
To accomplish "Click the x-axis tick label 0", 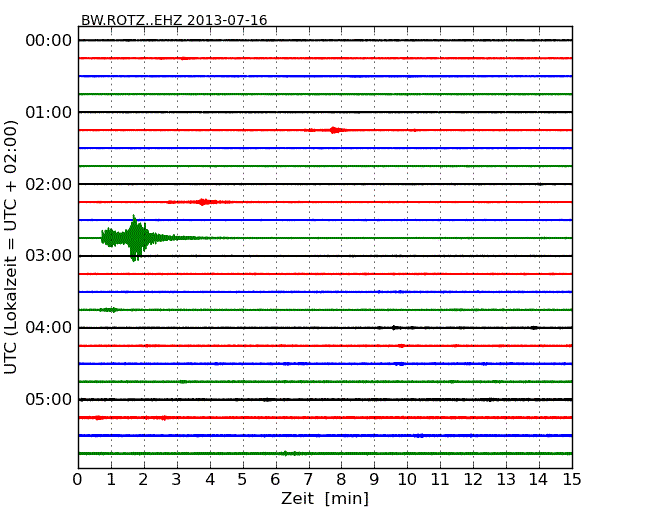I will (x=78, y=480).
